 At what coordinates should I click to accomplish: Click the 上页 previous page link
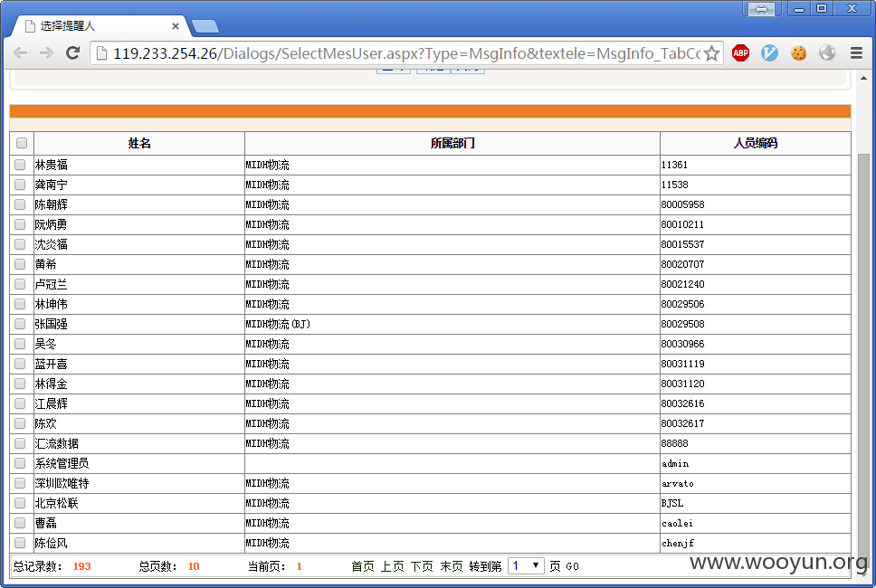click(x=392, y=566)
